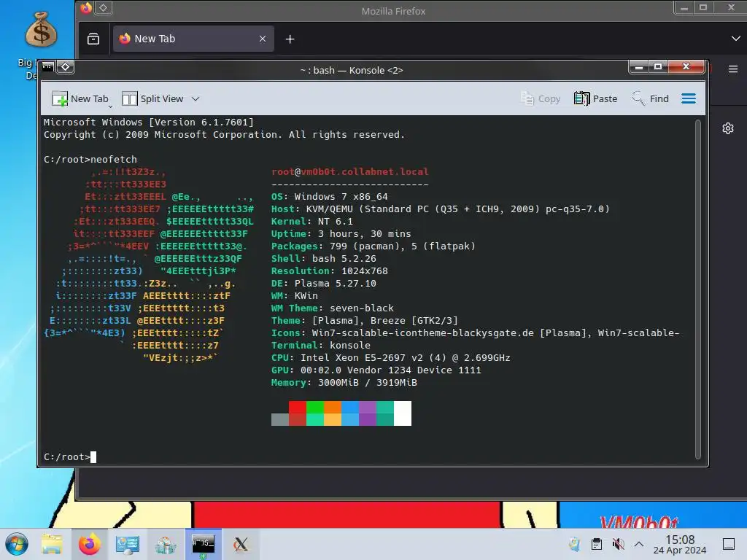The height and width of the screenshot is (560, 747).
Task: Click the line OS: Windows 7 x86_64
Action: pyautogui.click(x=329, y=196)
